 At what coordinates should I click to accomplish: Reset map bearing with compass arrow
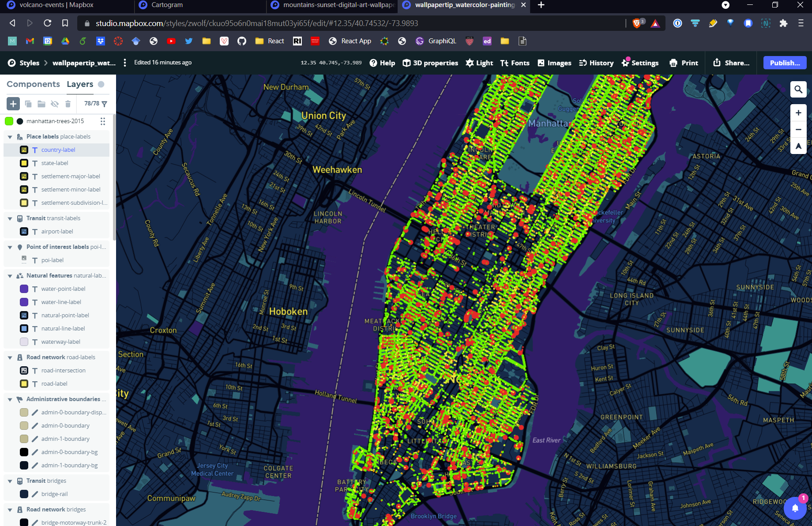point(798,146)
